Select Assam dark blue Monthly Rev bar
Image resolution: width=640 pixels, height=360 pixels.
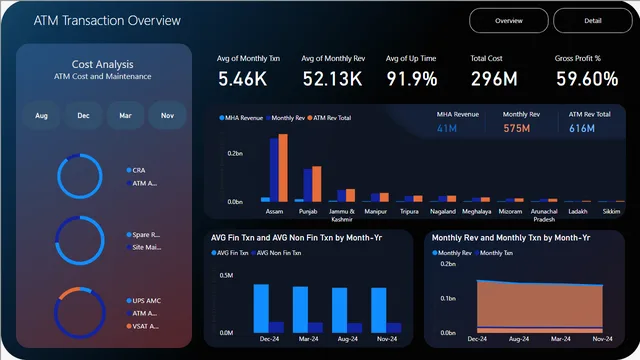(274, 170)
